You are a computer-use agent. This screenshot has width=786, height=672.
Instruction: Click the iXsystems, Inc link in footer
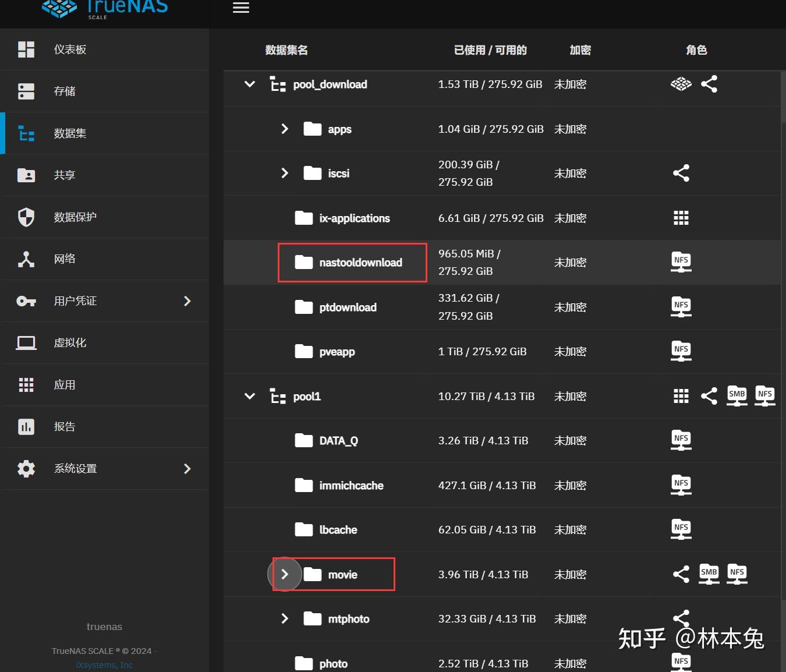[104, 664]
